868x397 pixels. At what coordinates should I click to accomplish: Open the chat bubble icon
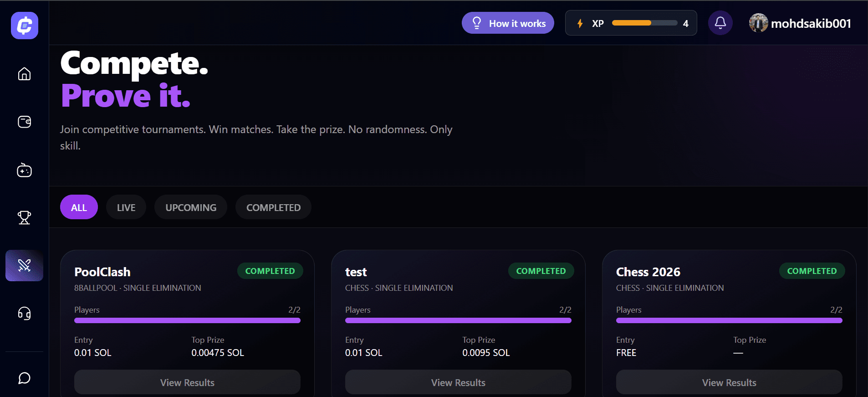pyautogui.click(x=25, y=378)
